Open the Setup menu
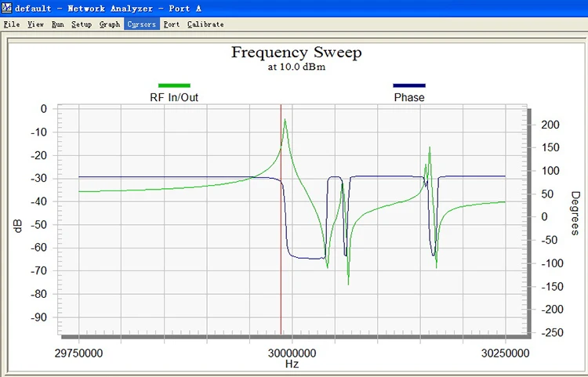The height and width of the screenshot is (377, 588). tap(82, 24)
